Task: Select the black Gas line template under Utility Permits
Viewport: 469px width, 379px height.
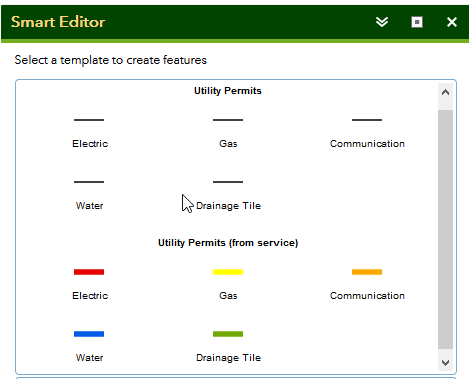Action: (x=228, y=120)
